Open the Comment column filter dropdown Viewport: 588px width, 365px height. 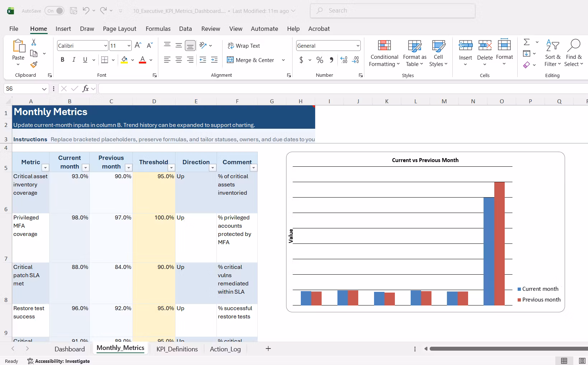click(x=253, y=168)
